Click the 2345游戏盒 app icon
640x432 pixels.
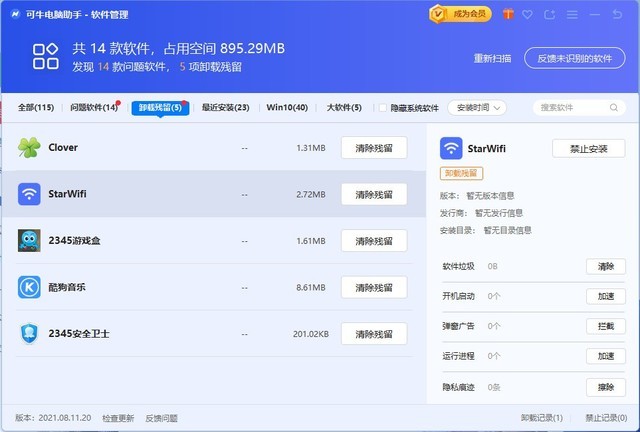(29, 240)
